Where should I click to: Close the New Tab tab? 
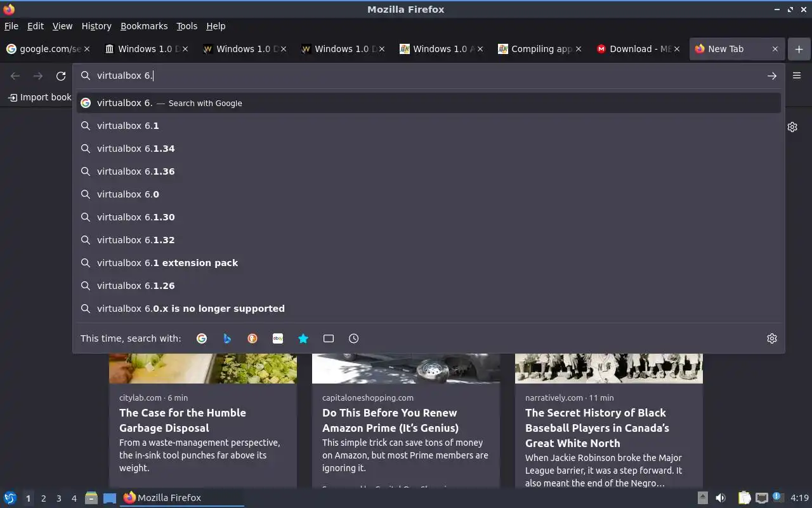[x=775, y=49]
